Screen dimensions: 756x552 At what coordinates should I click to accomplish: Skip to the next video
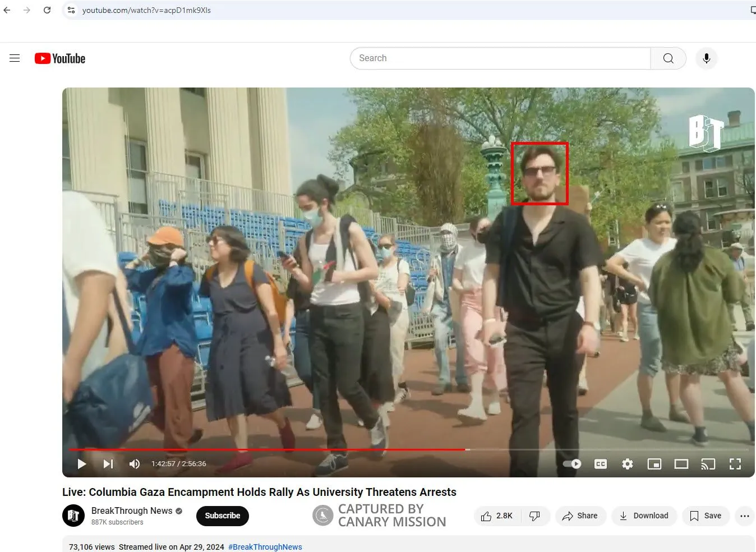[108, 464]
